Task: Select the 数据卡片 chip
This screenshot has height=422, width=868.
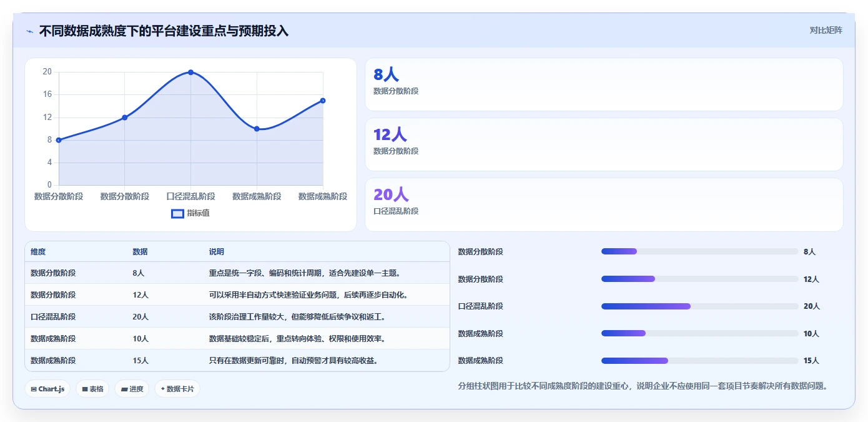Action: (x=177, y=389)
